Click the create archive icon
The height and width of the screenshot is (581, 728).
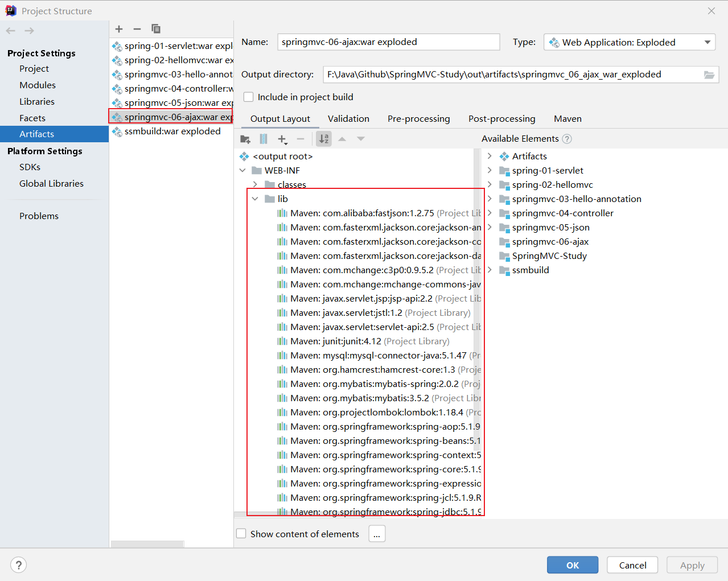[264, 139]
